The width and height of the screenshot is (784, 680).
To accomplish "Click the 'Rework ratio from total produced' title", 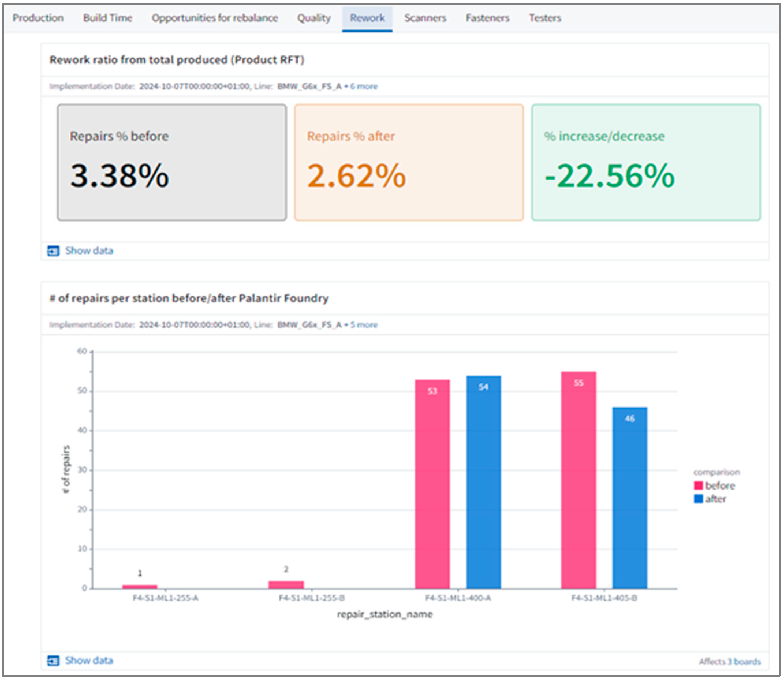I will click(177, 60).
